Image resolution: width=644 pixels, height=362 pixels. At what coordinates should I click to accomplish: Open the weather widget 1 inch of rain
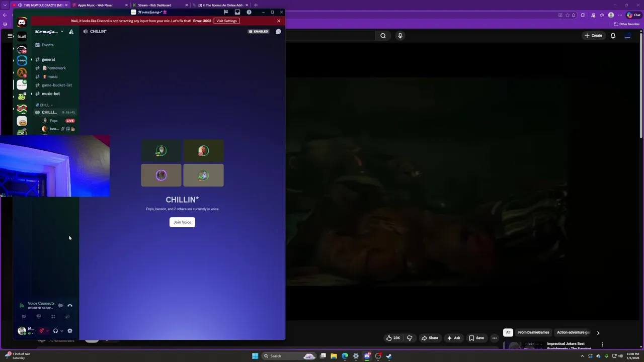17,356
